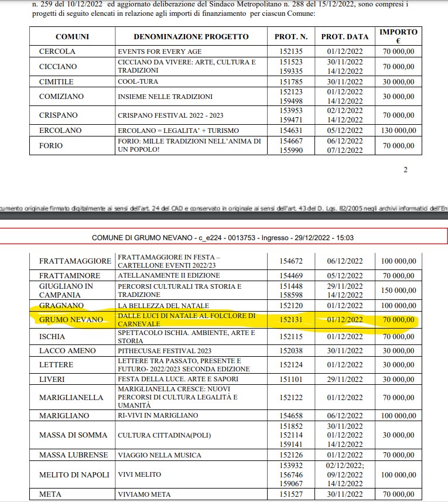Select date 29/11/2022 in the Liveri row
The image size is (448, 502).
(345, 380)
